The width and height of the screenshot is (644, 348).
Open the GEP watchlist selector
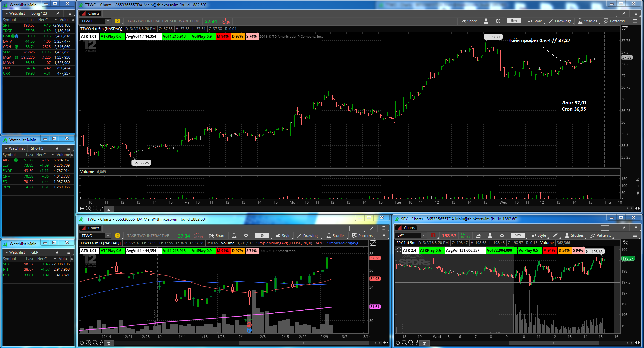(35, 252)
